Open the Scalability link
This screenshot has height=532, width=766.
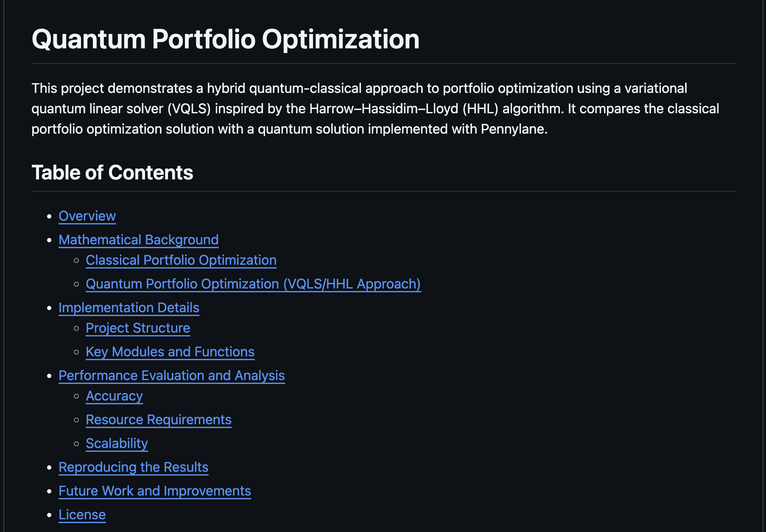(x=117, y=443)
